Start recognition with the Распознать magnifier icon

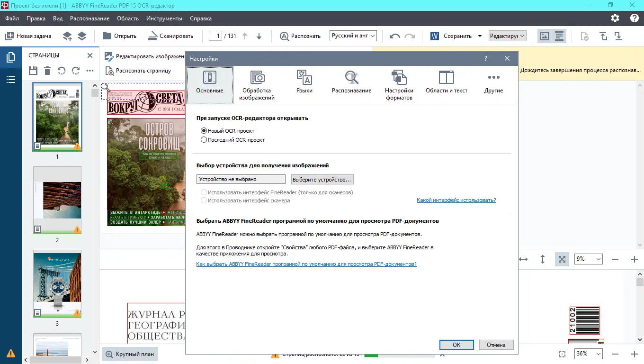[x=284, y=36]
